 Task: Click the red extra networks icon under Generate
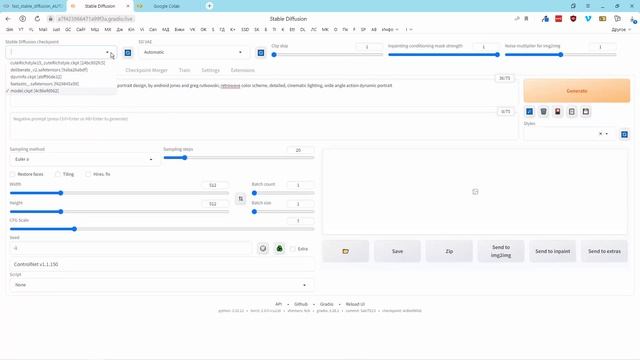coord(558,111)
